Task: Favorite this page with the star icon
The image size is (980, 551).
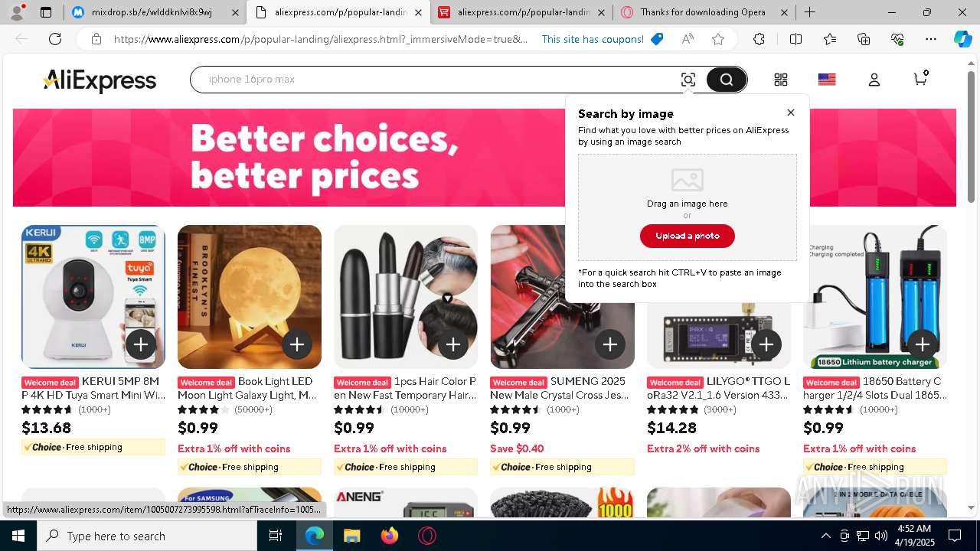Action: pyautogui.click(x=717, y=39)
